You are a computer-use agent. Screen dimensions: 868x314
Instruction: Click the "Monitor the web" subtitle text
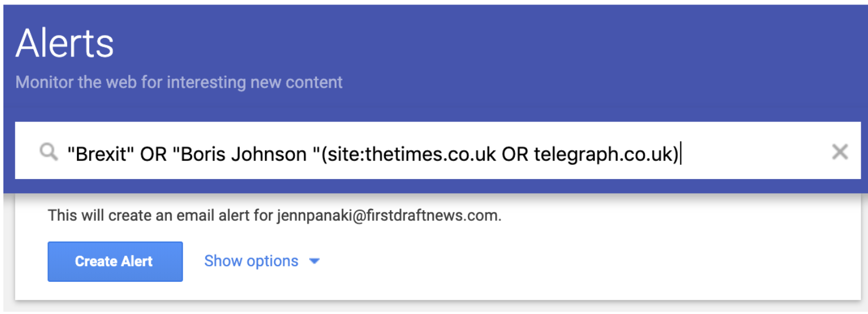179,82
